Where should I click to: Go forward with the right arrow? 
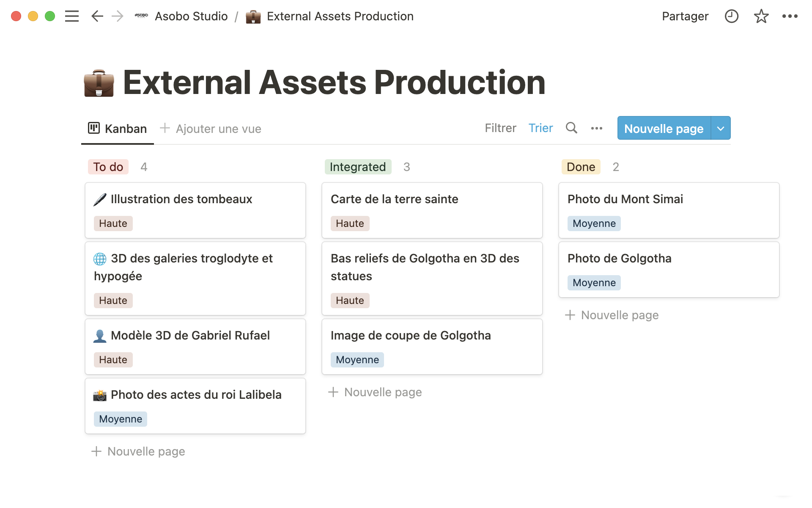click(x=117, y=16)
